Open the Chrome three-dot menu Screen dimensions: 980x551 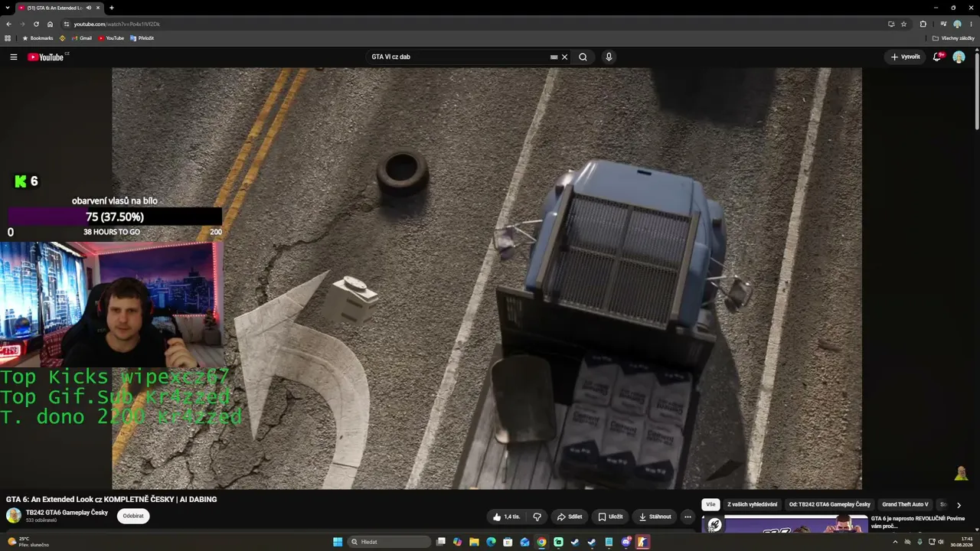pos(972,24)
